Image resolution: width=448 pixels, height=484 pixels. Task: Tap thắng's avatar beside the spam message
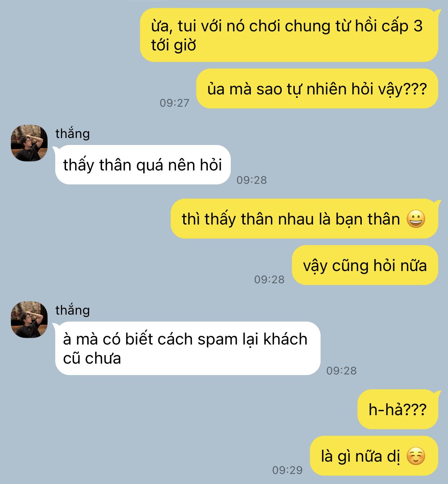(29, 320)
